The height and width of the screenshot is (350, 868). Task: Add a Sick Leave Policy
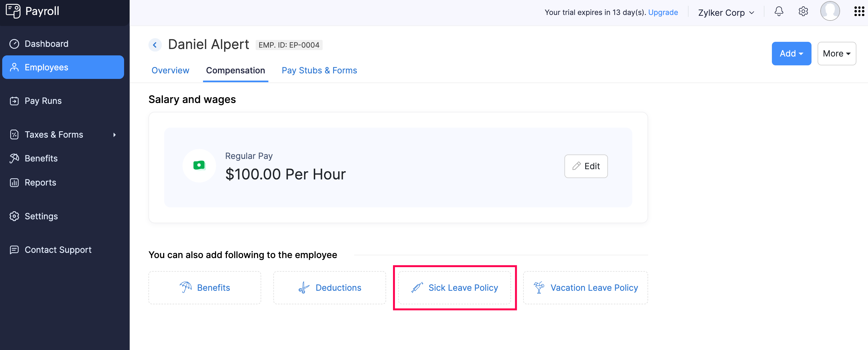pos(454,288)
